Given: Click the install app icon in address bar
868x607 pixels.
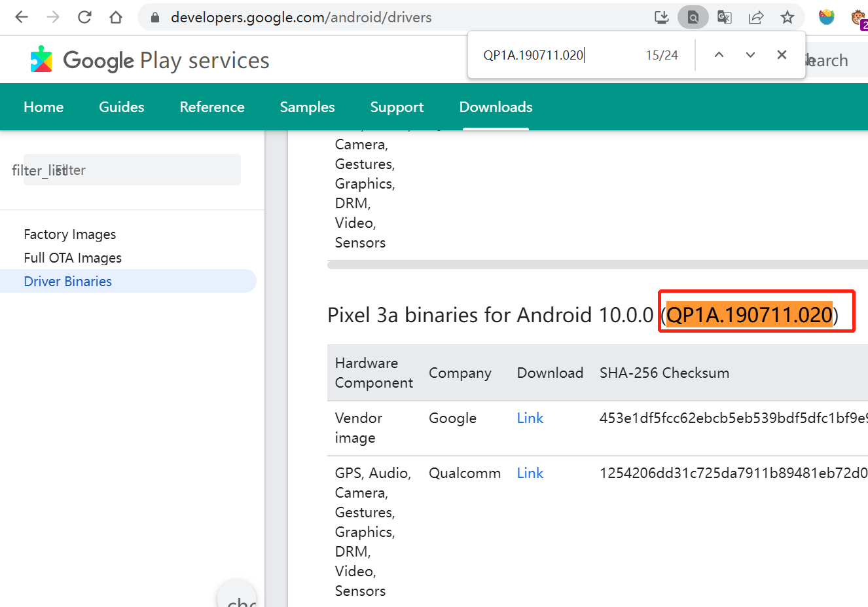Looking at the screenshot, I should click(x=662, y=17).
